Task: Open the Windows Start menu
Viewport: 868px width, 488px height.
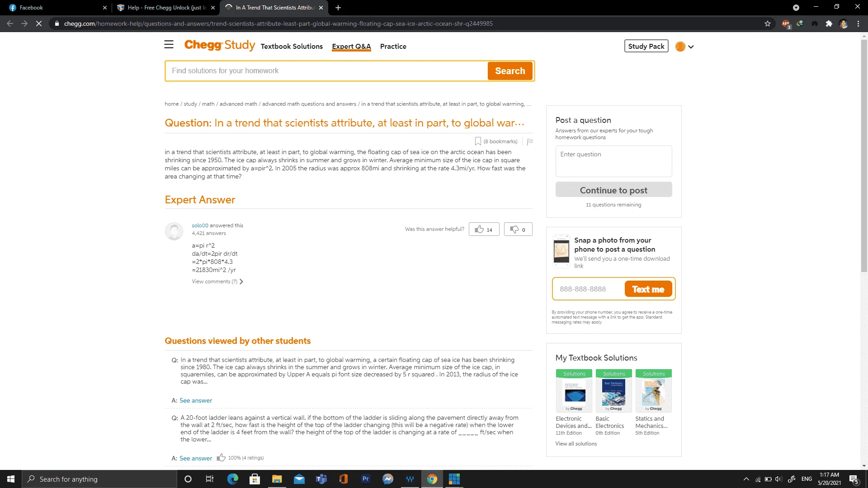Action: click(11, 479)
